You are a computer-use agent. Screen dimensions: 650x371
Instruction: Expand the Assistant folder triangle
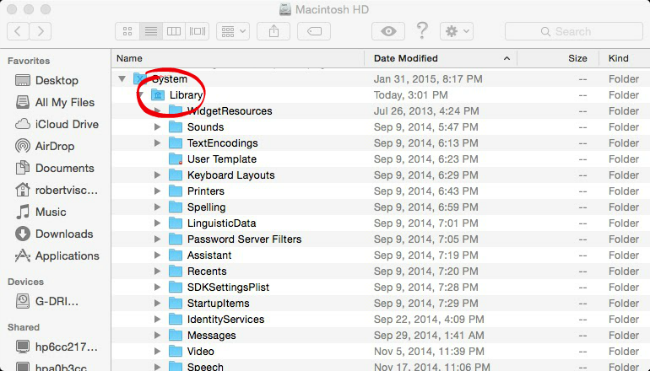point(157,255)
